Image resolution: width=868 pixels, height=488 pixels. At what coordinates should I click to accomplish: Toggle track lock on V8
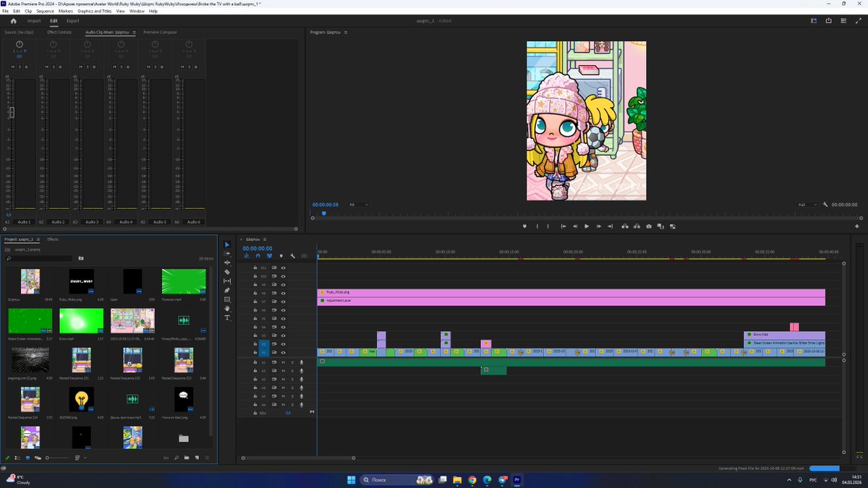255,293
